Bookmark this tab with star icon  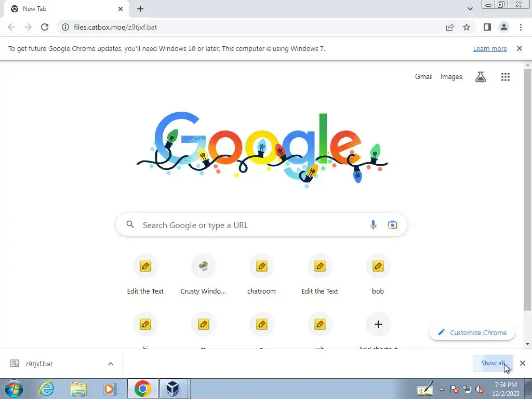click(x=467, y=27)
